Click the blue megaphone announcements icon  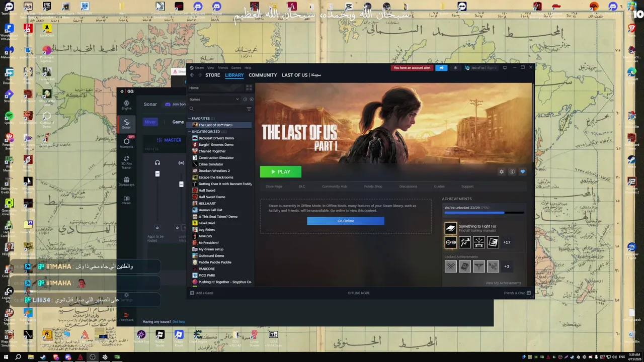click(x=441, y=68)
